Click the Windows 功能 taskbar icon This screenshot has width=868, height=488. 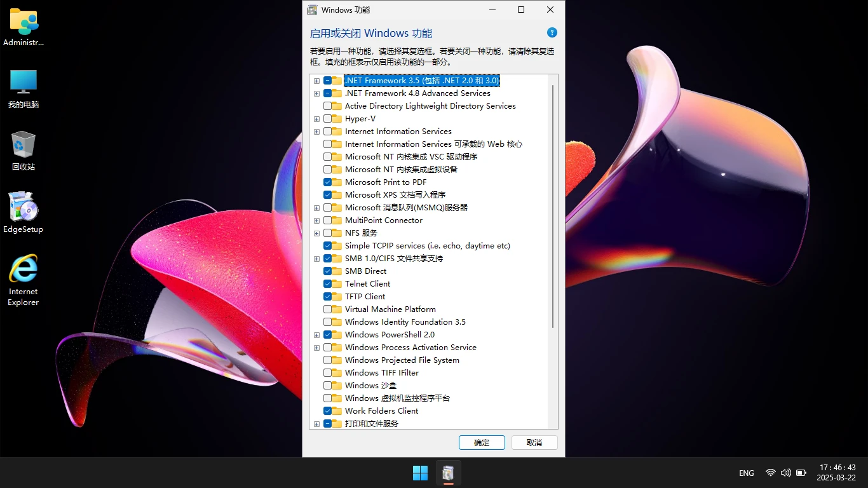click(449, 473)
